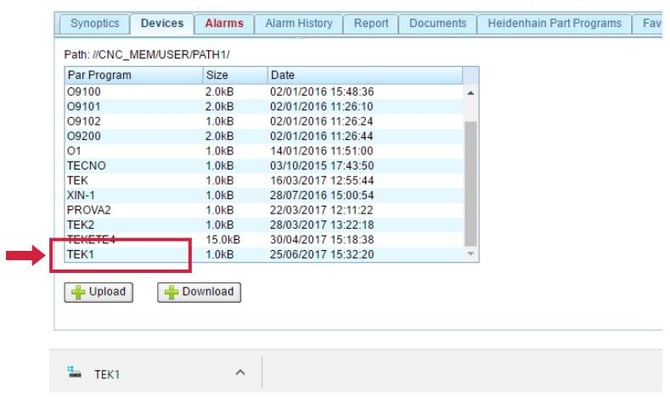This screenshot has height=406, width=670.
Task: Select the XIN-1 program row
Action: pos(264,195)
